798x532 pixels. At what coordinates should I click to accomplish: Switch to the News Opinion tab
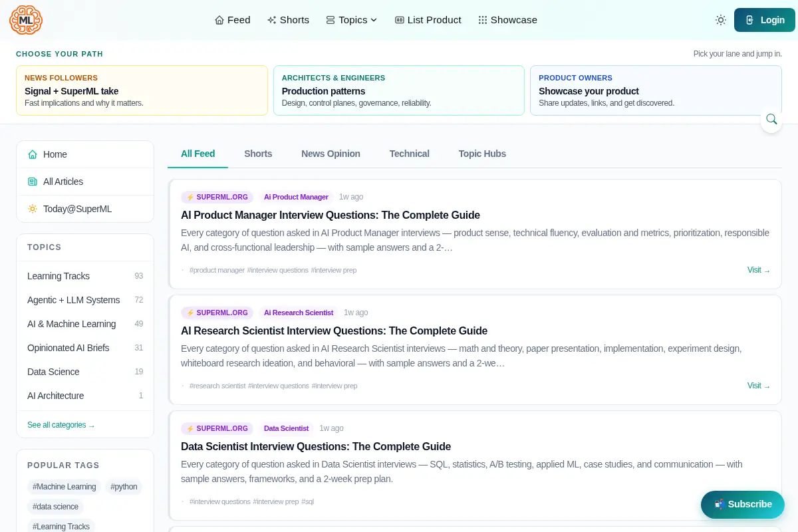click(331, 154)
